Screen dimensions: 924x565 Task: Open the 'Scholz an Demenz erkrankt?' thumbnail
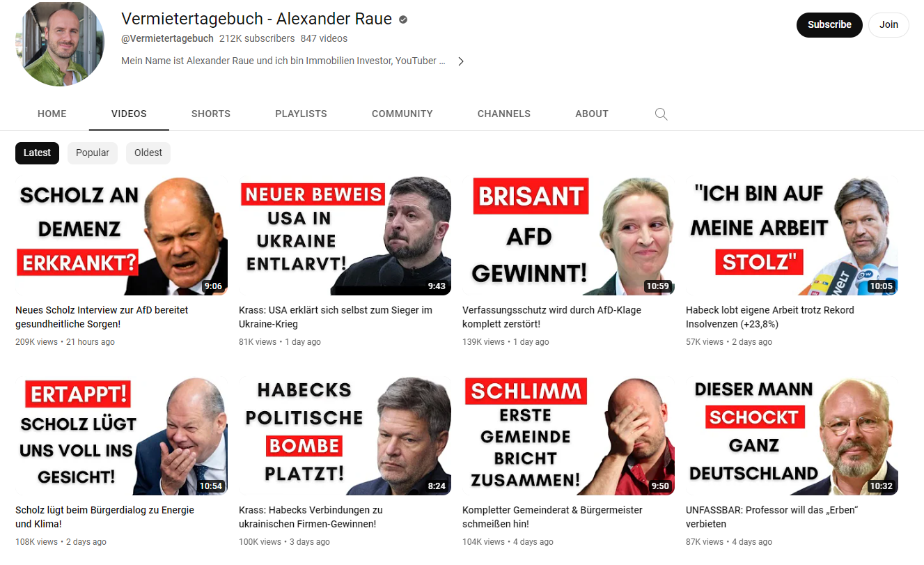121,236
